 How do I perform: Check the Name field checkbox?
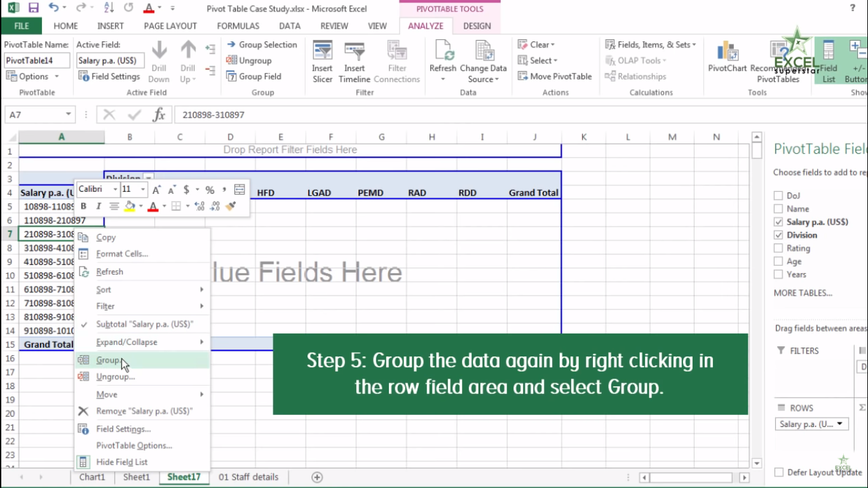778,208
